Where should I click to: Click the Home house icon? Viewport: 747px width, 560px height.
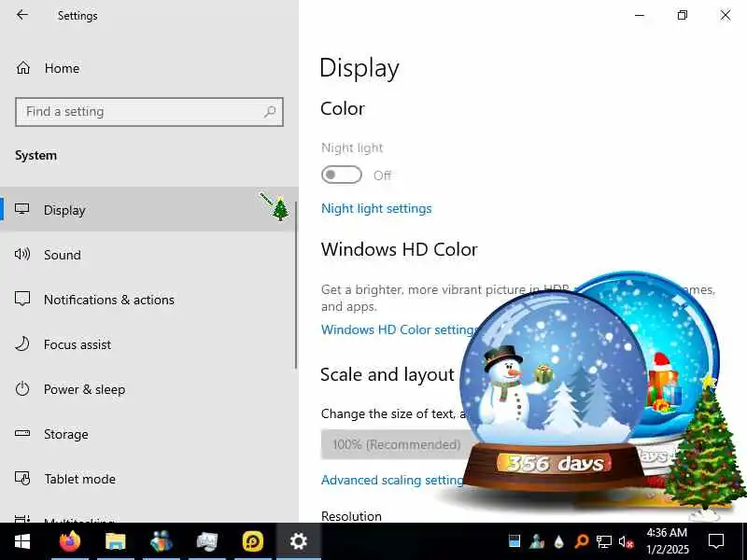pos(22,68)
